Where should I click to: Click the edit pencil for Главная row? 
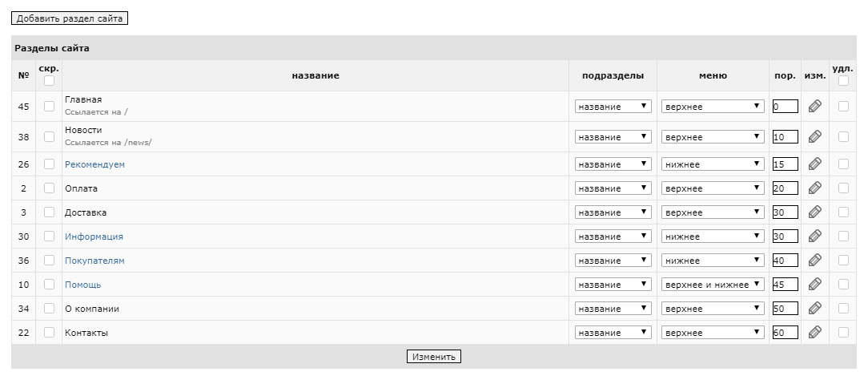point(814,106)
